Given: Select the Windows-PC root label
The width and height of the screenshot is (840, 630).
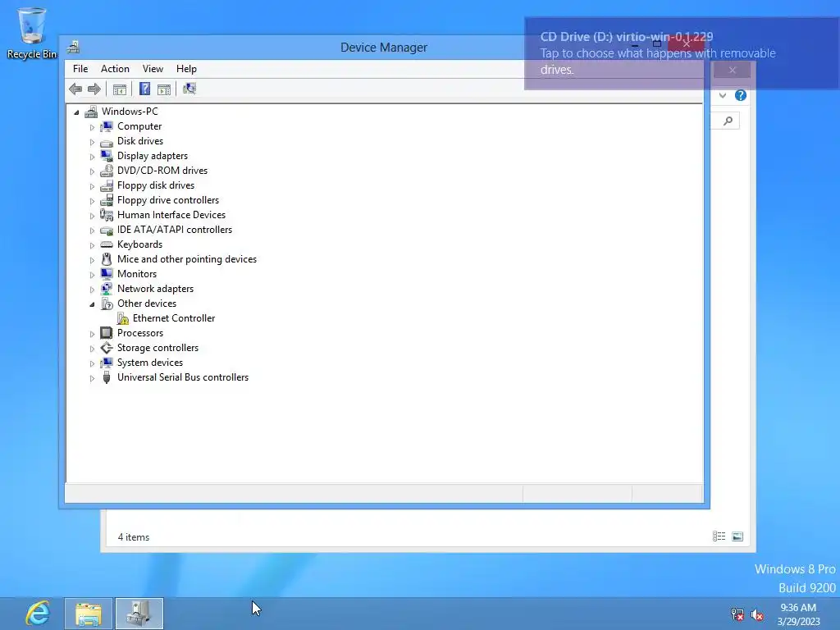Looking at the screenshot, I should coord(130,112).
